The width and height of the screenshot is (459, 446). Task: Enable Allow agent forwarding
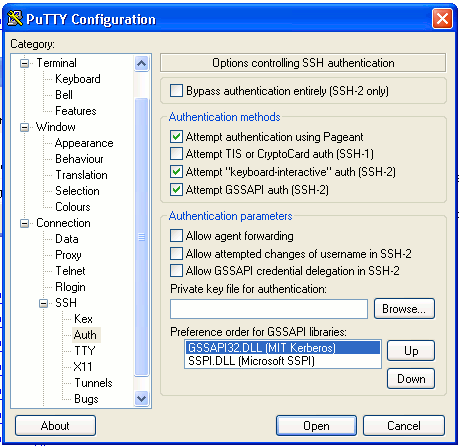tap(176, 235)
